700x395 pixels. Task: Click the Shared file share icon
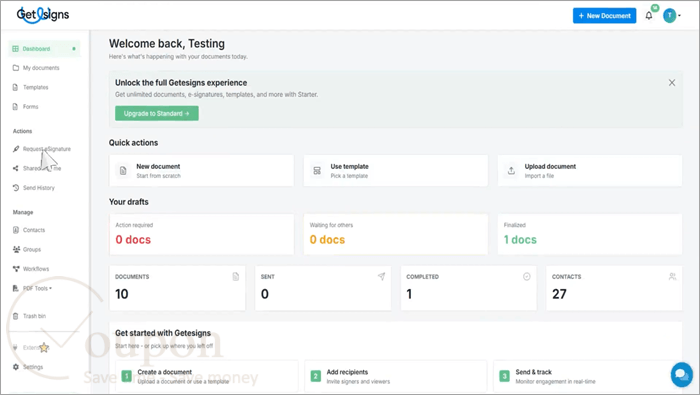(x=16, y=168)
